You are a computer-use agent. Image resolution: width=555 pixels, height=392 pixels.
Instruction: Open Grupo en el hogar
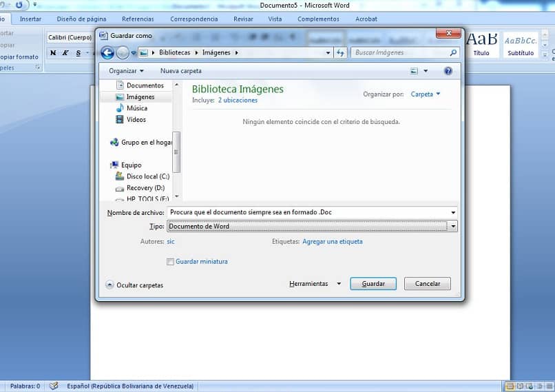click(x=146, y=143)
